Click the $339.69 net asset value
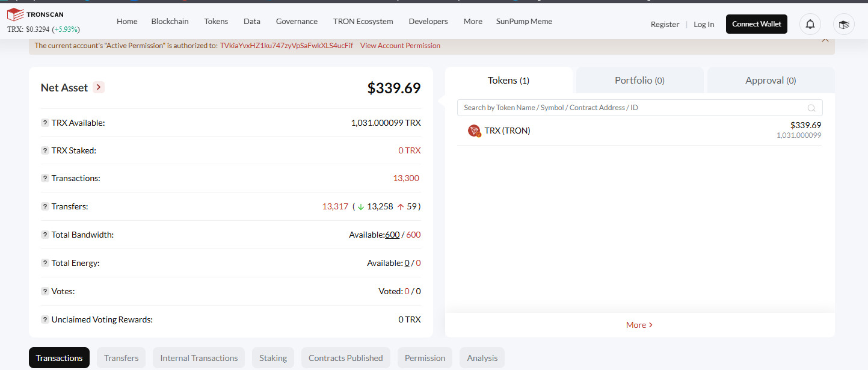Viewport: 868px width, 370px height. tap(394, 88)
